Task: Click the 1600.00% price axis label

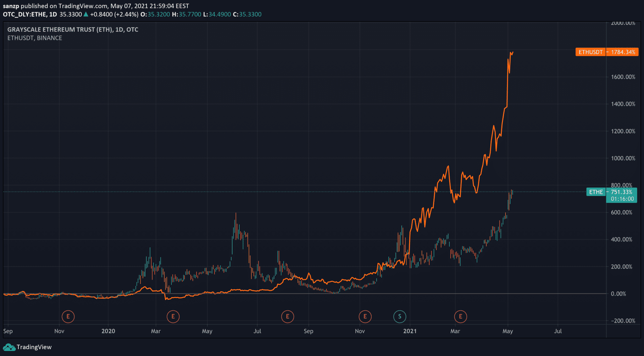Action: point(623,77)
